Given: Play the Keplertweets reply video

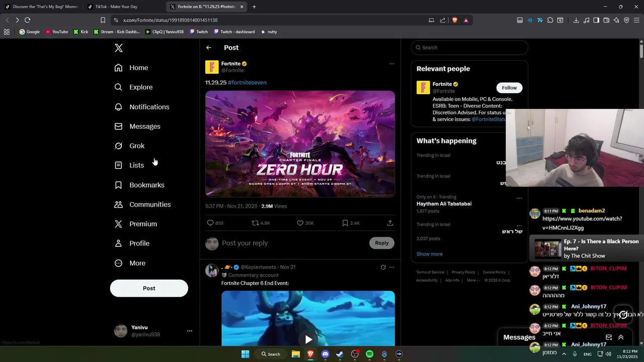Looking at the screenshot, I should (x=308, y=339).
